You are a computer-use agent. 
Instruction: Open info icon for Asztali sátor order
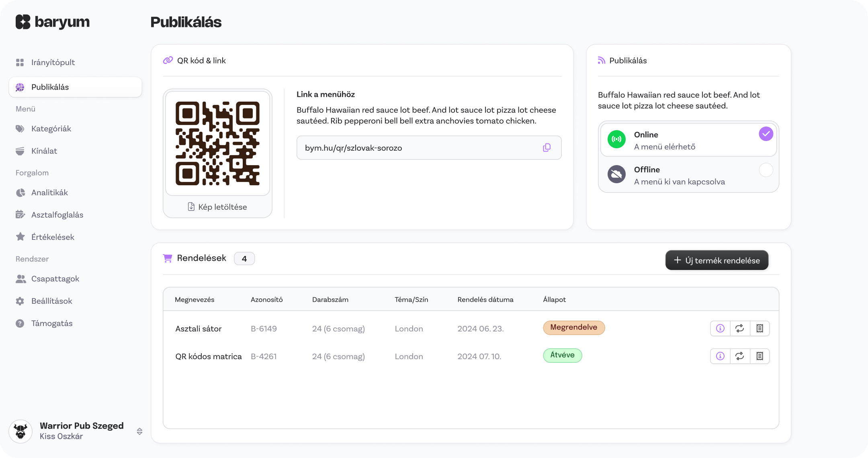coord(720,329)
